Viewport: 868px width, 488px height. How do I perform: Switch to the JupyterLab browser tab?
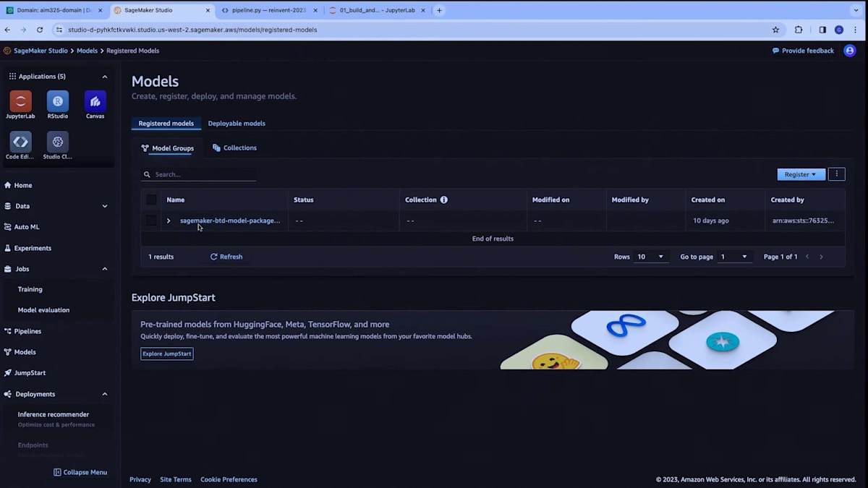[x=376, y=10]
